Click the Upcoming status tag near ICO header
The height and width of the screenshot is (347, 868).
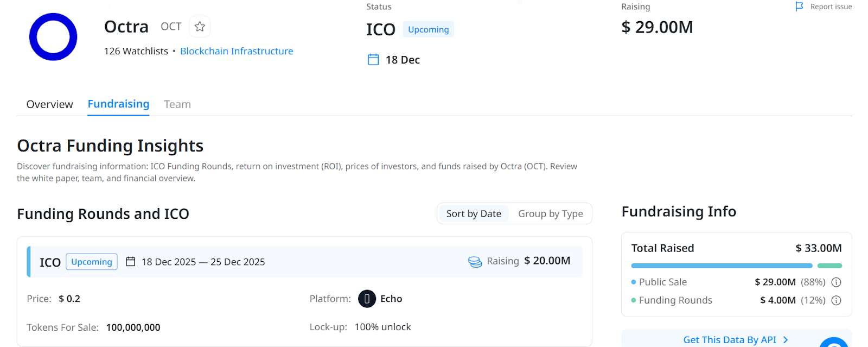click(428, 29)
